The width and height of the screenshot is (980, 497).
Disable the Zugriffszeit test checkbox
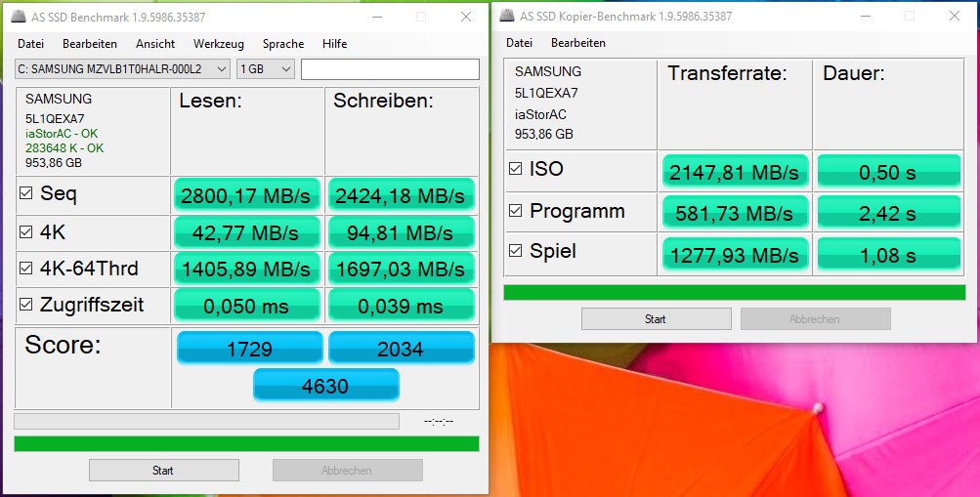(x=26, y=306)
